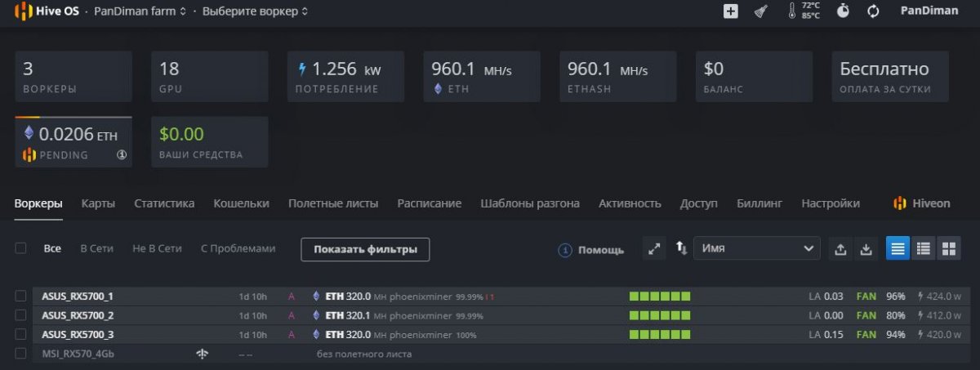The image size is (980, 370).
Task: Select the Воркеры tab
Action: click(x=38, y=203)
